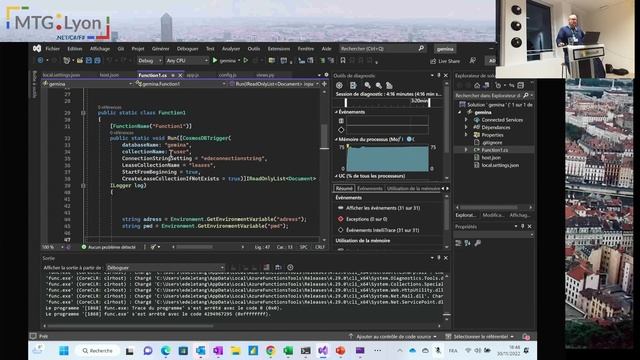640x360 pixels.
Task: Start debugging with the green play button
Action: pos(215,60)
